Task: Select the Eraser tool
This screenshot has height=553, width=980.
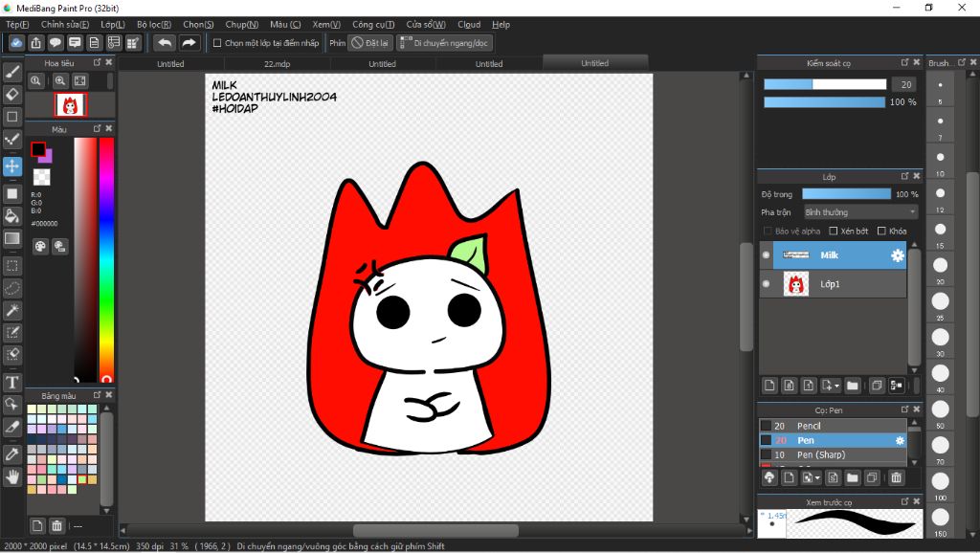Action: [11, 95]
